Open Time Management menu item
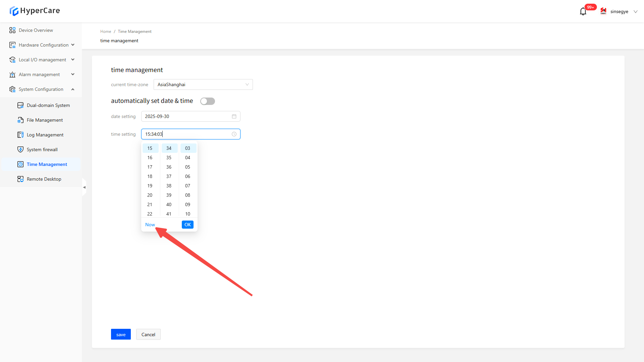 pyautogui.click(x=47, y=164)
